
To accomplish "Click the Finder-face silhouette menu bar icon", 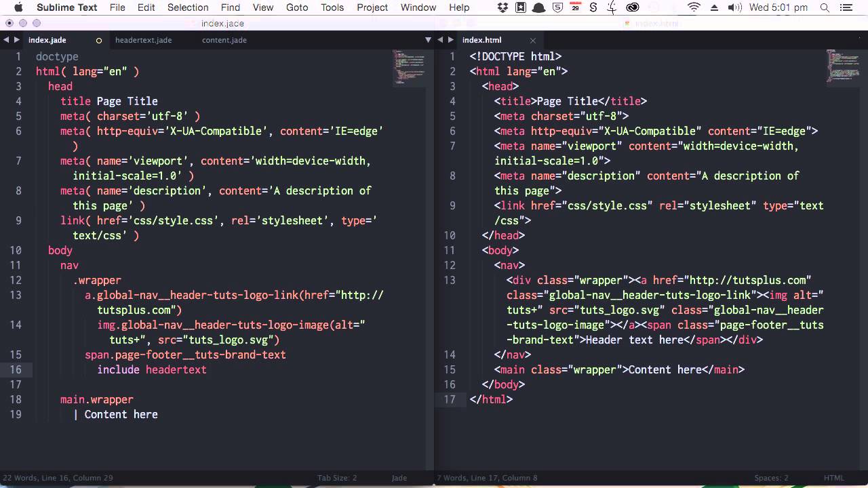I will [612, 7].
